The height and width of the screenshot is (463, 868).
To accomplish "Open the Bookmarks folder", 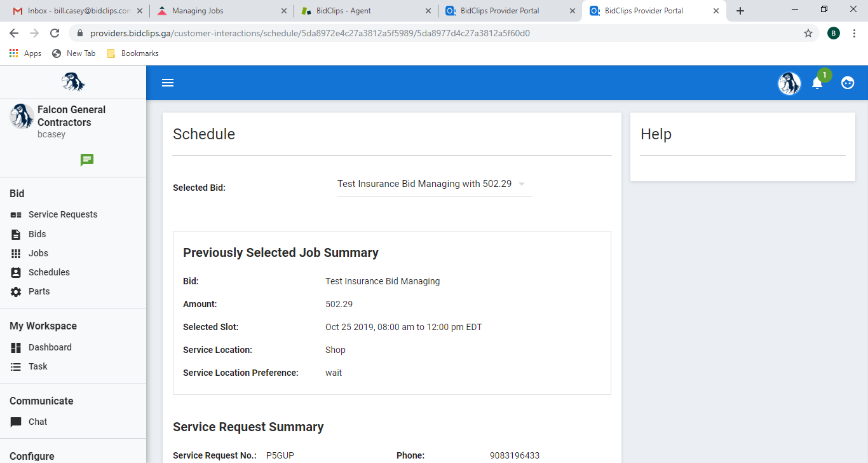I will point(133,53).
